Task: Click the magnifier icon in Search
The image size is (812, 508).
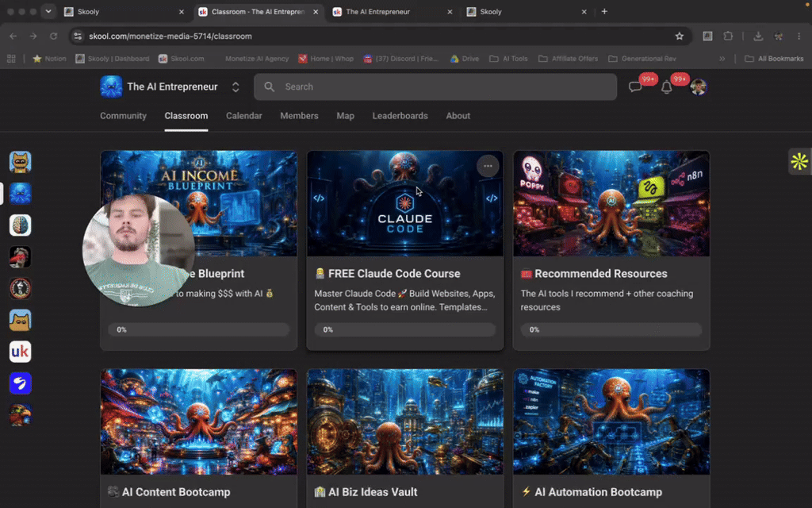Action: coord(270,87)
